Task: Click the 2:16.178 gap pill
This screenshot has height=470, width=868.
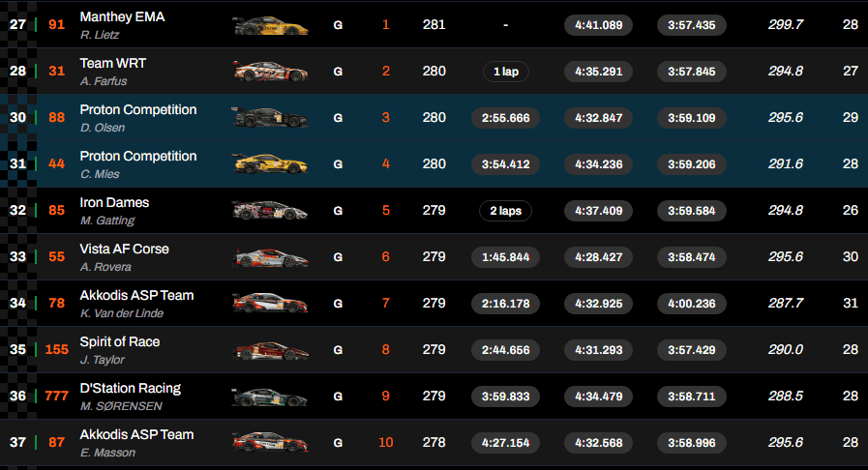Action: [x=505, y=304]
